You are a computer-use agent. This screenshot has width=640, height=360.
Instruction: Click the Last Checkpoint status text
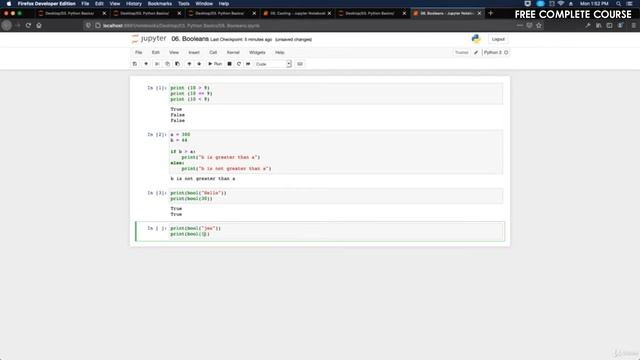241,40
